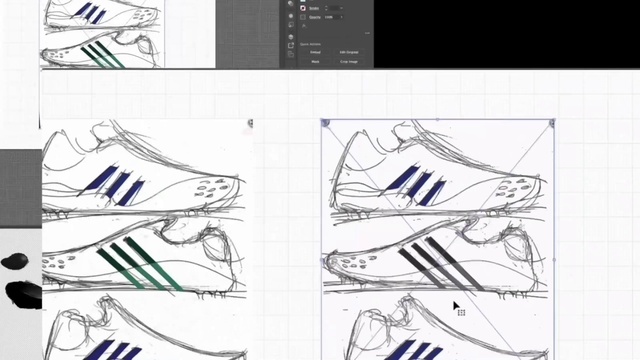Viewport: 640px width, 360px height.
Task: Adjust the Stroke weight stepper arrows
Action: pos(326,8)
